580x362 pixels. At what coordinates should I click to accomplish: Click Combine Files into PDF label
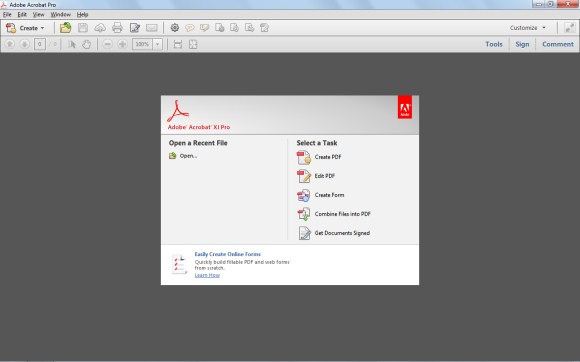tap(343, 214)
